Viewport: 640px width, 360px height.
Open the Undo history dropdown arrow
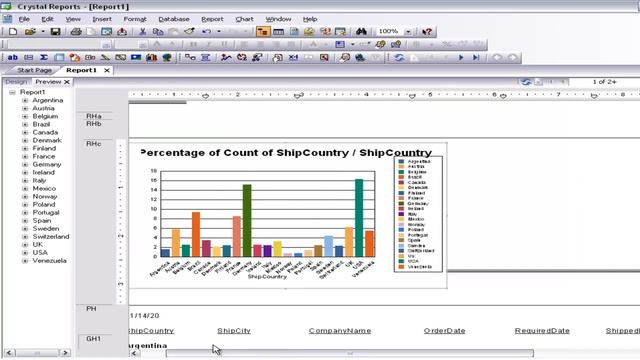click(219, 31)
